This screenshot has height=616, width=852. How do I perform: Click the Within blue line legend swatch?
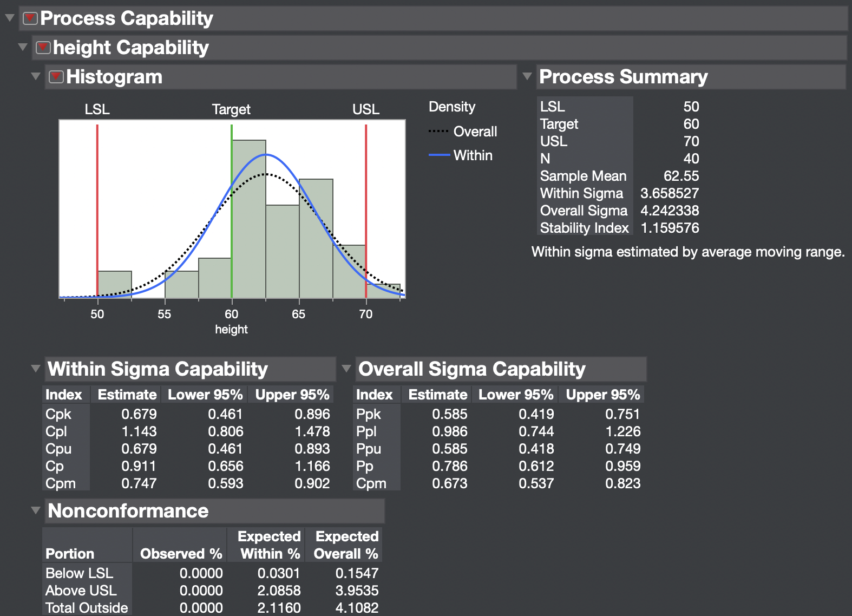[x=439, y=155]
